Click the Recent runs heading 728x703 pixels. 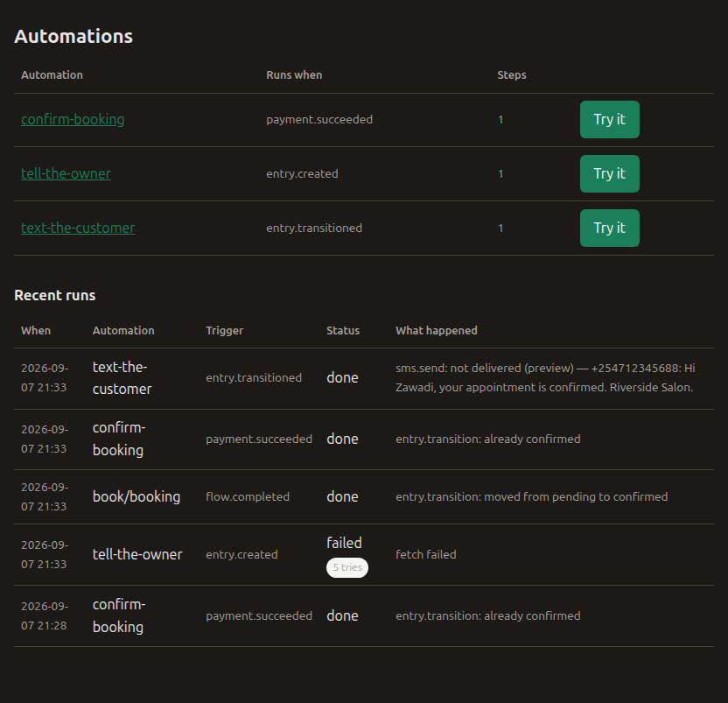tap(55, 296)
